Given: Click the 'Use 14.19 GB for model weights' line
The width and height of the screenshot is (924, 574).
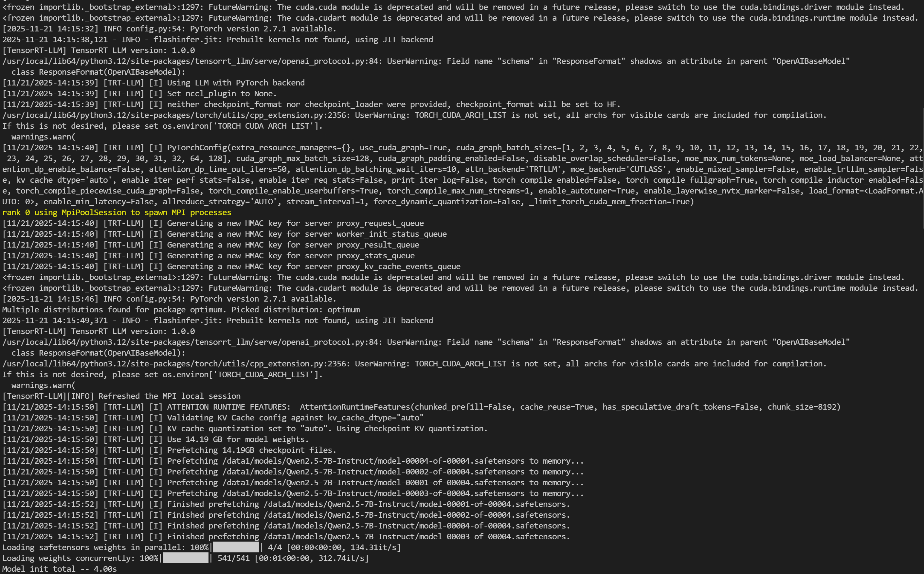Looking at the screenshot, I should 238,439.
